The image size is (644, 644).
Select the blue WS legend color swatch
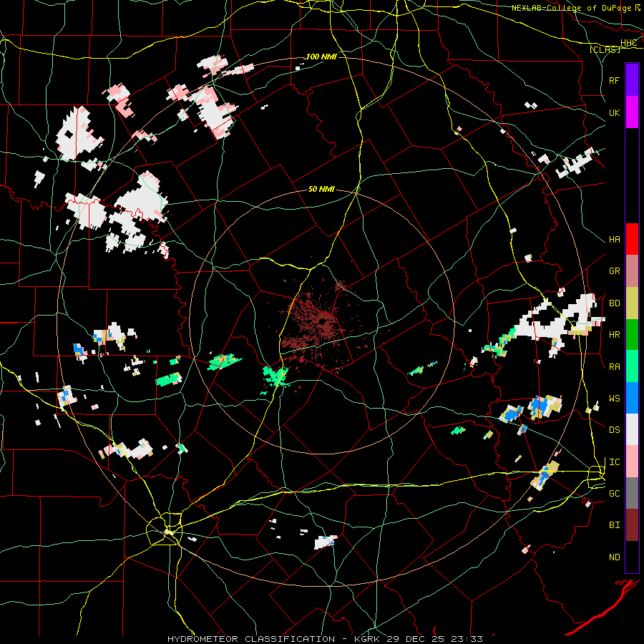632,398
